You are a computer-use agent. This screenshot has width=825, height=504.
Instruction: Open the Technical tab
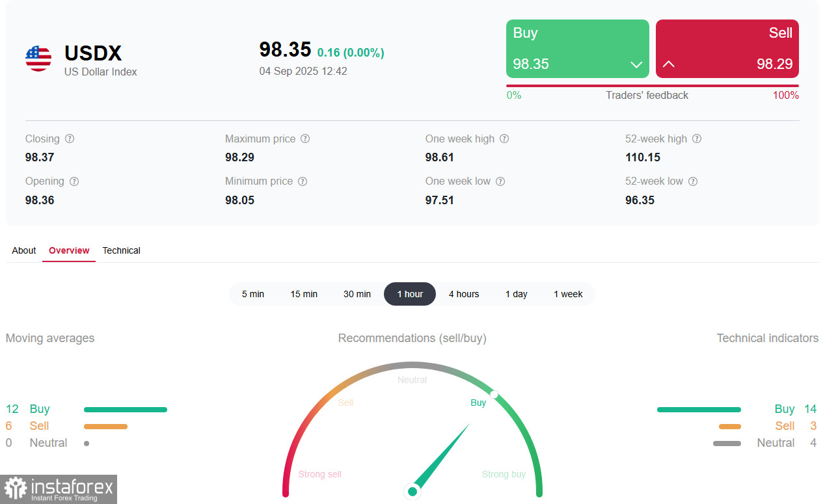pyautogui.click(x=121, y=250)
